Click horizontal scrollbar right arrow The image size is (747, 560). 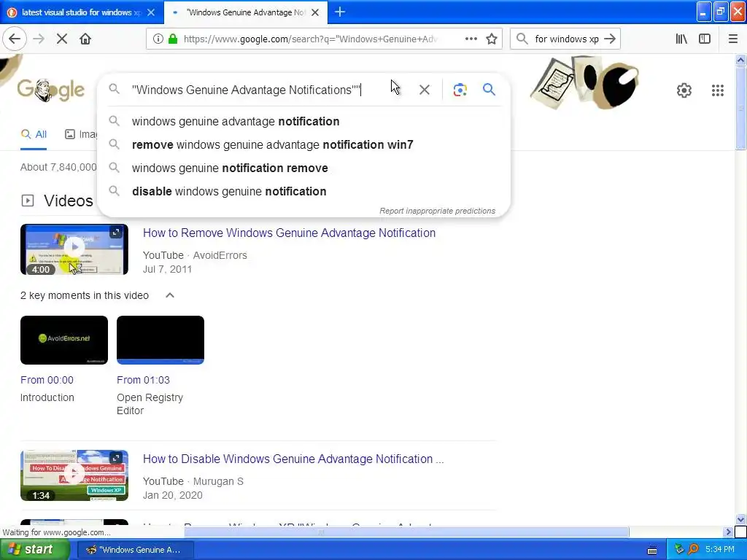[x=727, y=532]
